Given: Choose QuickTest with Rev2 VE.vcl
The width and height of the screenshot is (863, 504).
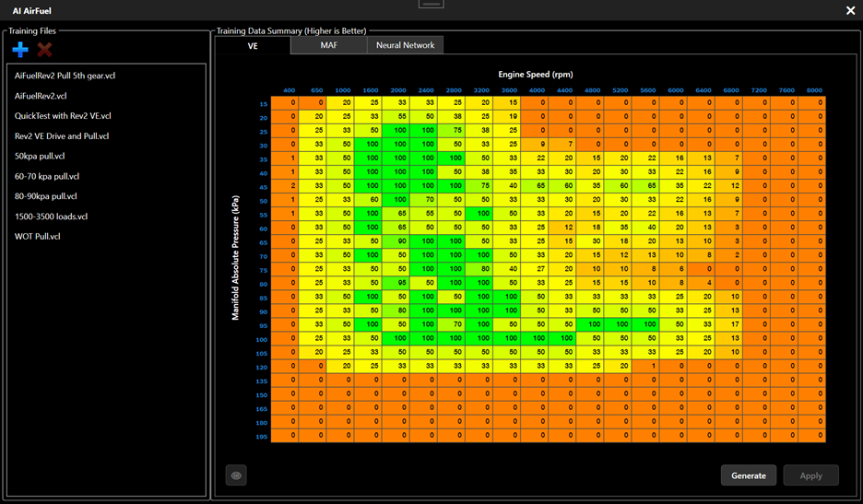Looking at the screenshot, I should 63,116.
